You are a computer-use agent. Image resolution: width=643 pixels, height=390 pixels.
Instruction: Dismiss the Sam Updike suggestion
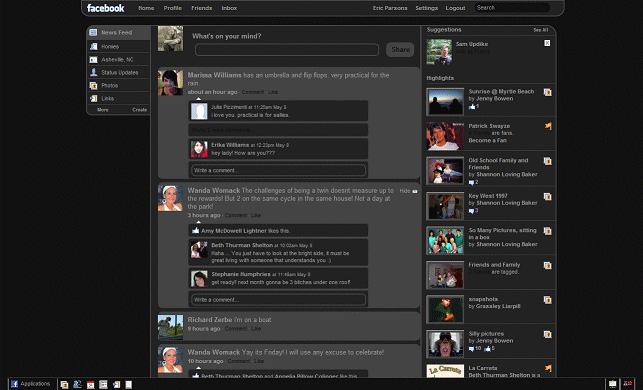tap(547, 43)
